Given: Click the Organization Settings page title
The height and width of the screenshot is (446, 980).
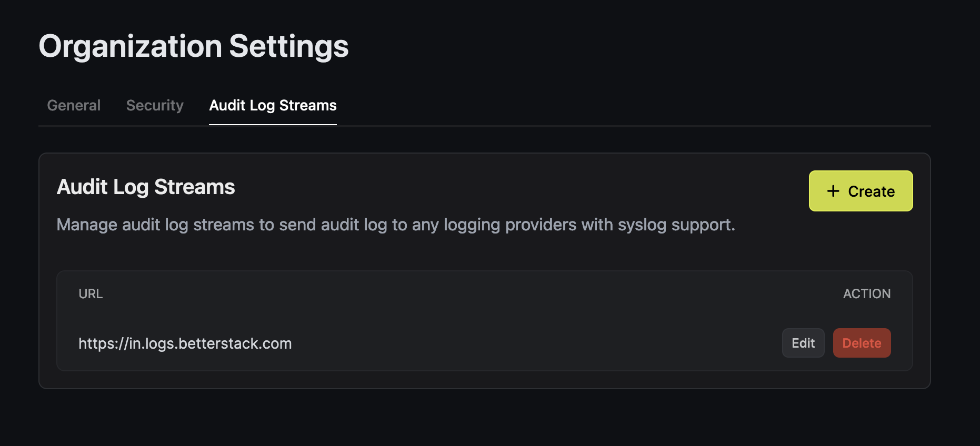Looking at the screenshot, I should click(x=194, y=46).
